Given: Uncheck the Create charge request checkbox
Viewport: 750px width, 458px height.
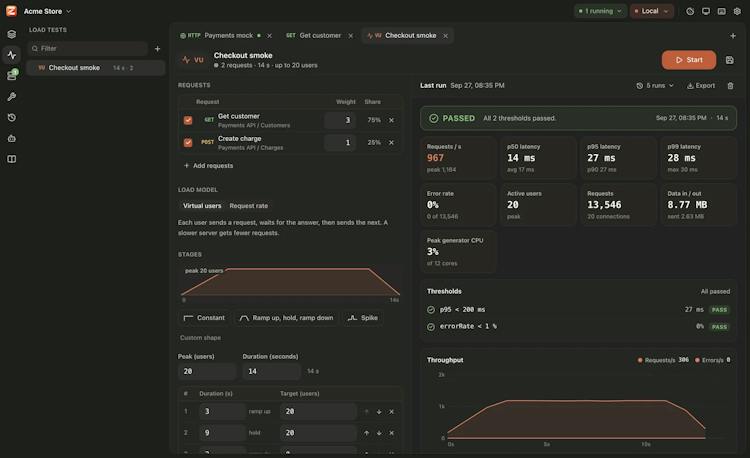Looking at the screenshot, I should (x=188, y=142).
